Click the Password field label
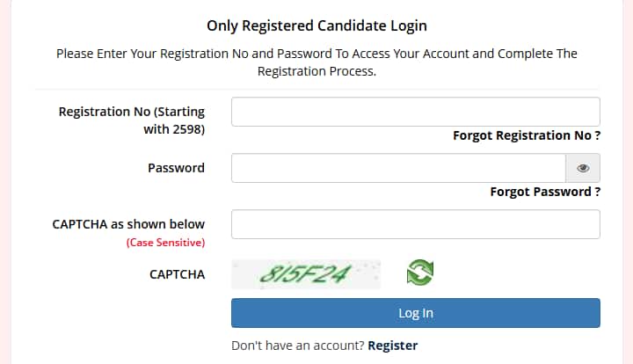The width and height of the screenshot is (633, 364). pos(176,168)
